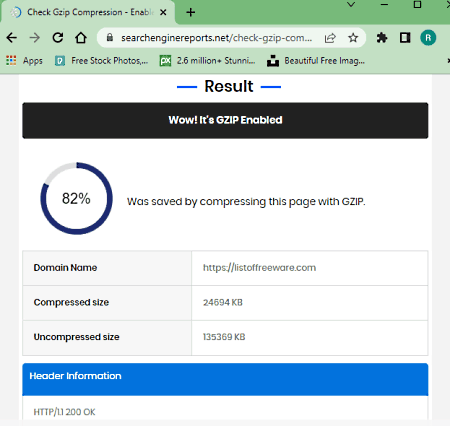Click the forward navigation arrow
The width and height of the screenshot is (450, 426).
point(35,38)
